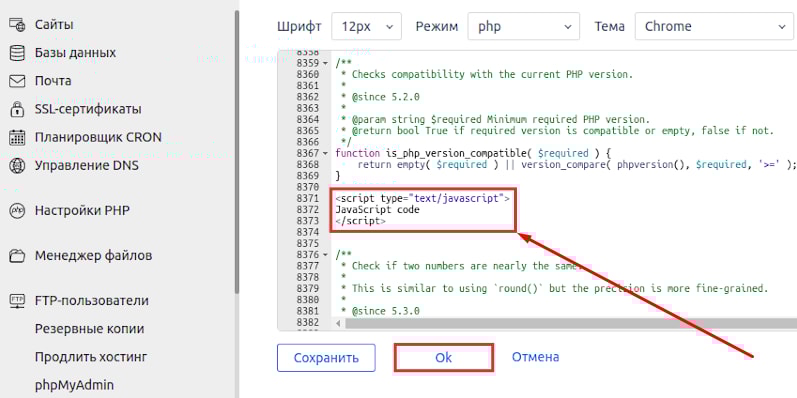Click the "Checks compatibility with the current PHP version" comment

[x=493, y=74]
